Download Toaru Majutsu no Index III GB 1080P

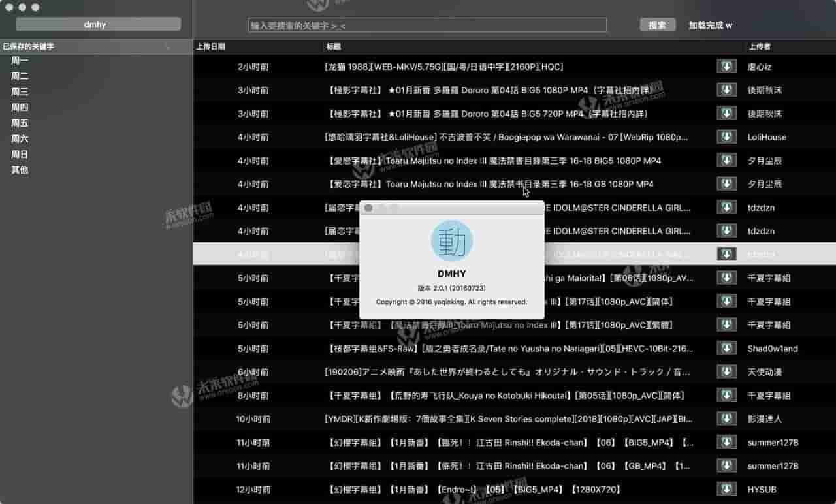point(726,184)
